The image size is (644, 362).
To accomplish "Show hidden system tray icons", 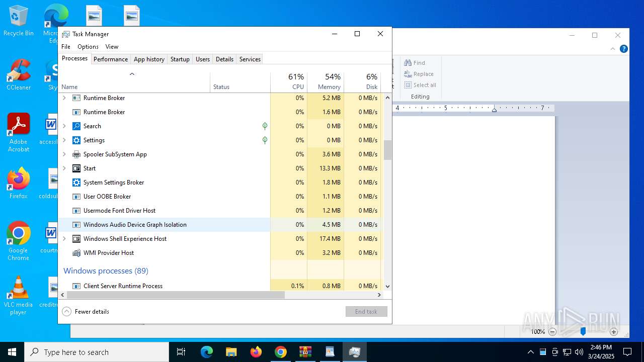I will pyautogui.click(x=530, y=352).
